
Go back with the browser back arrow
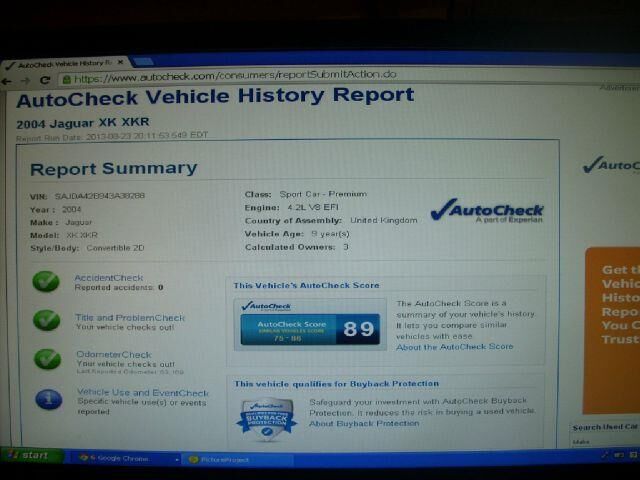[x=7, y=82]
